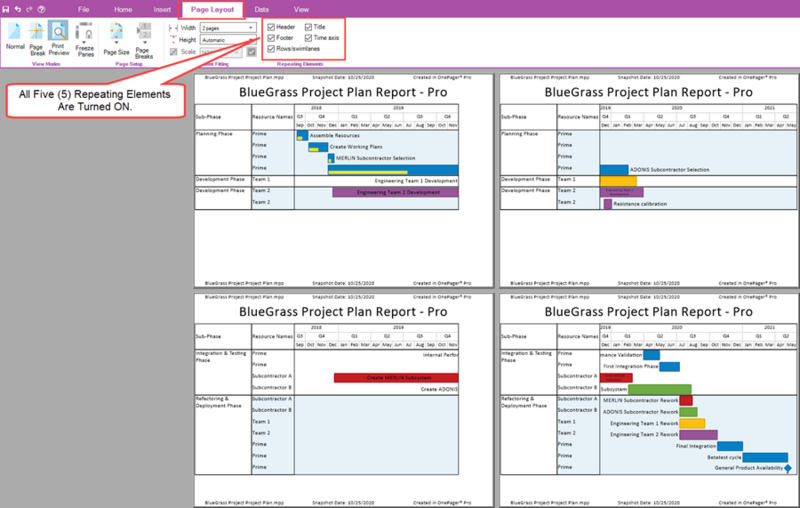Select the 'Resistance calibration' task label
Image resolution: width=800 pixels, height=508 pixels.
click(x=640, y=204)
